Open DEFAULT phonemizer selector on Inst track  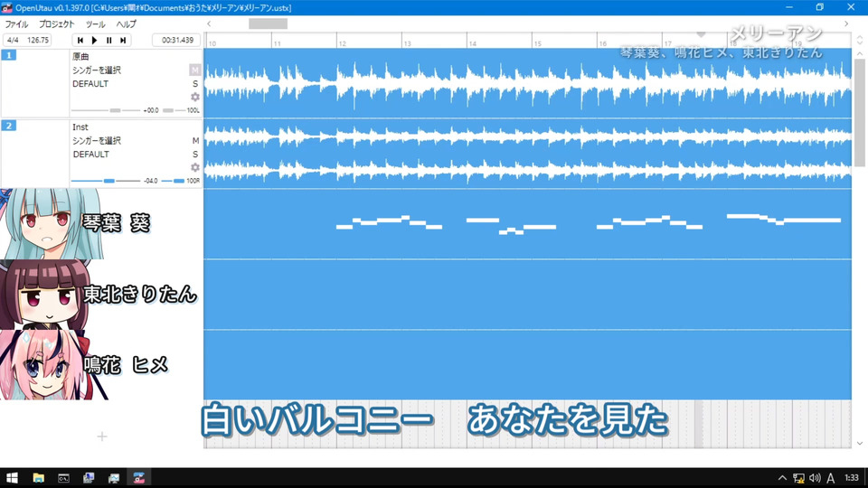click(x=90, y=155)
